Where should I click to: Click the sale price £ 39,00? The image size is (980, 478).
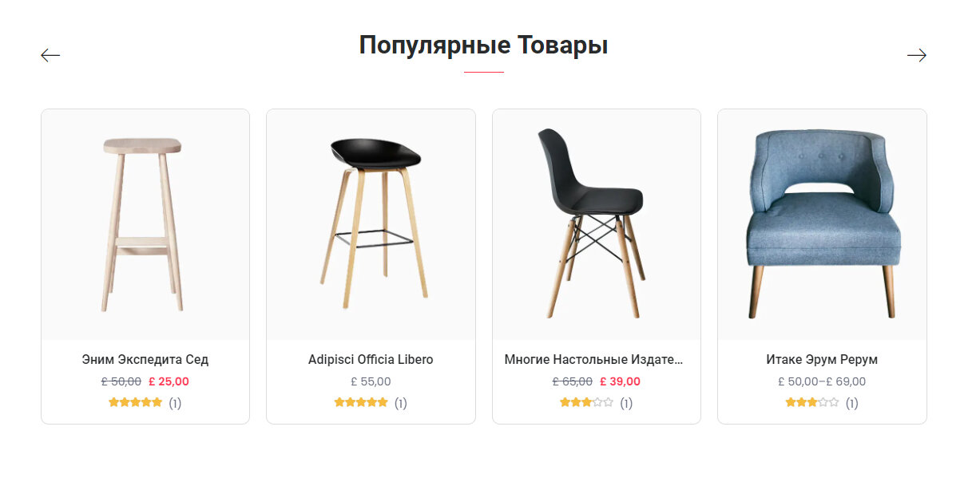click(620, 381)
